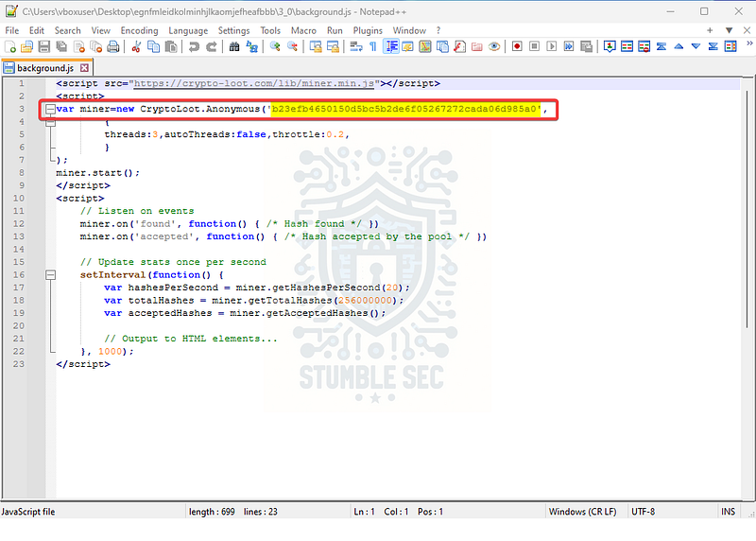Click the Close All documents icon
This screenshot has height=541, width=756.
pos(96,46)
